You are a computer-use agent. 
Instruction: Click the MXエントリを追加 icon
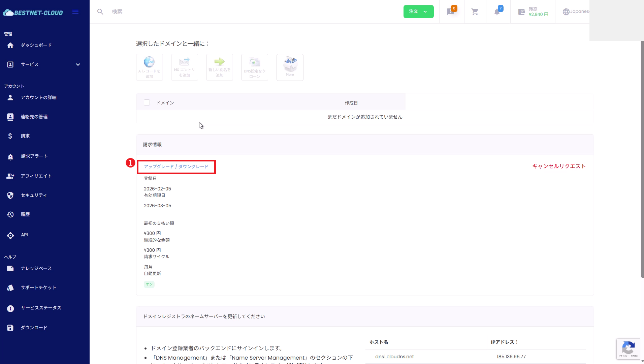[x=184, y=67]
